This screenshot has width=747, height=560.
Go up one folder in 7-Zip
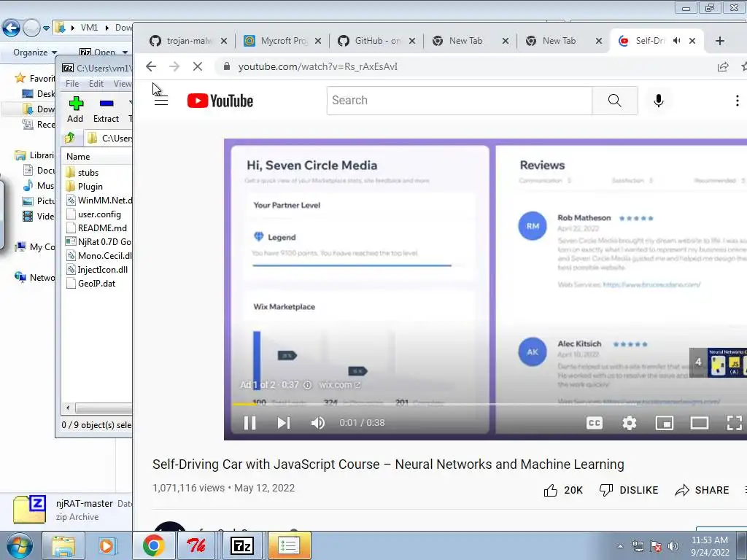click(x=70, y=138)
